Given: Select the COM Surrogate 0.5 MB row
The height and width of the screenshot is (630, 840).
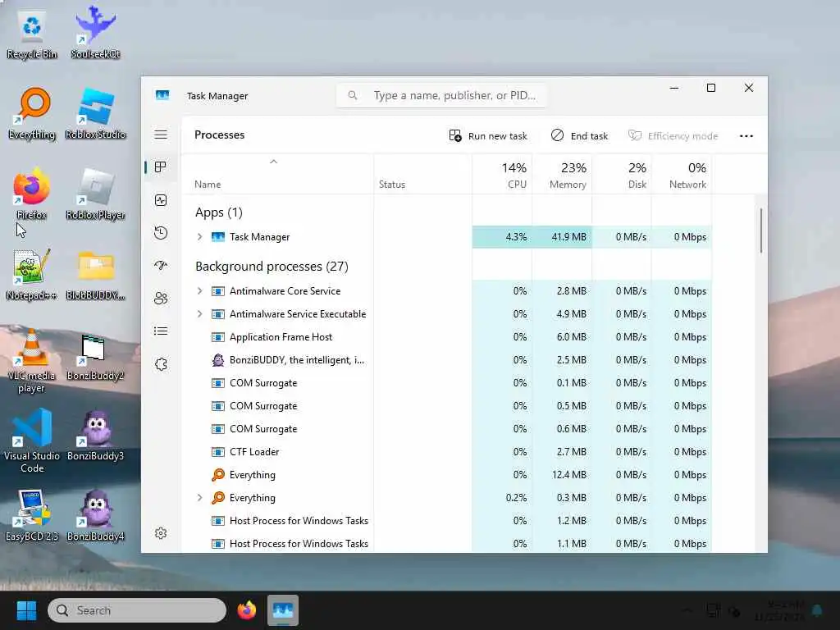Looking at the screenshot, I should [447, 406].
